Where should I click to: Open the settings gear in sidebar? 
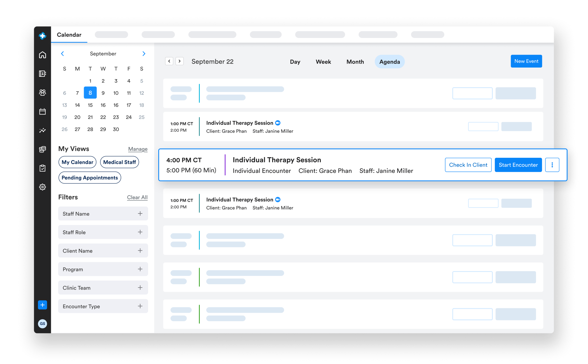(x=43, y=187)
